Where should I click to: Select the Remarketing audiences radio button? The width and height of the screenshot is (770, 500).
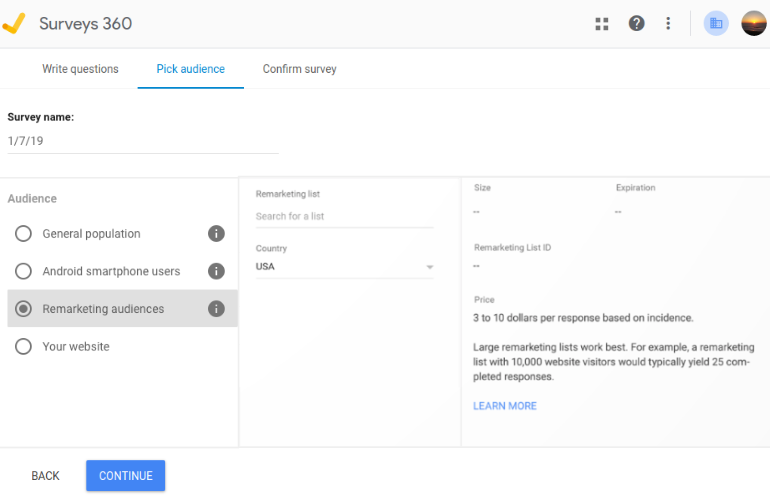coord(23,308)
